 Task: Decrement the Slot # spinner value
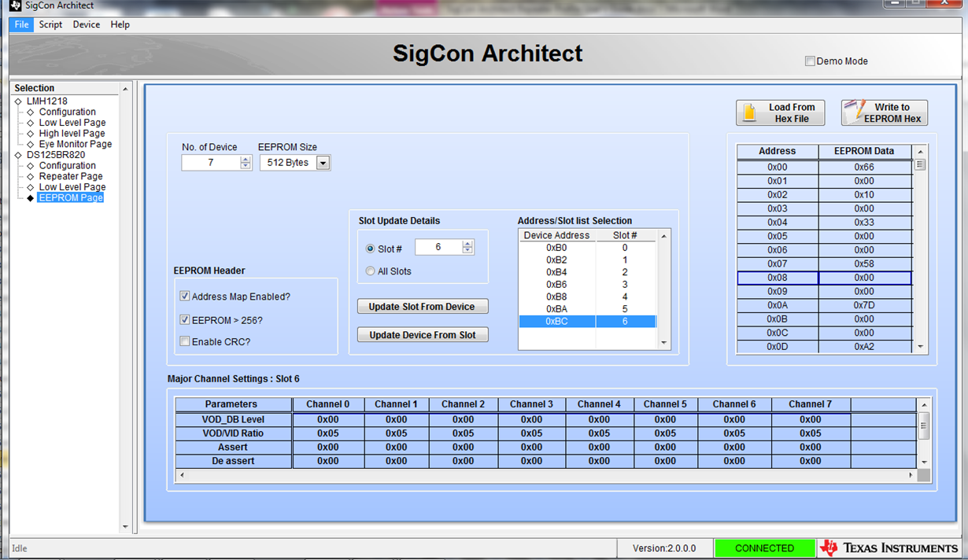467,251
